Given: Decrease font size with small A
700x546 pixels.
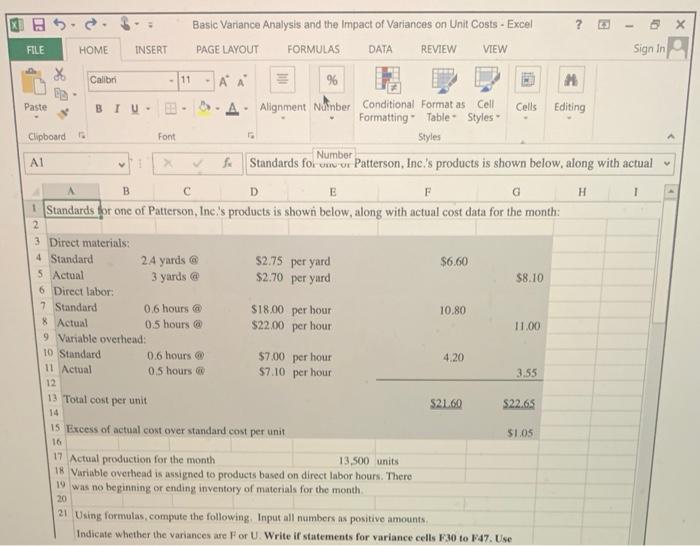Looking at the screenshot, I should [x=242, y=81].
